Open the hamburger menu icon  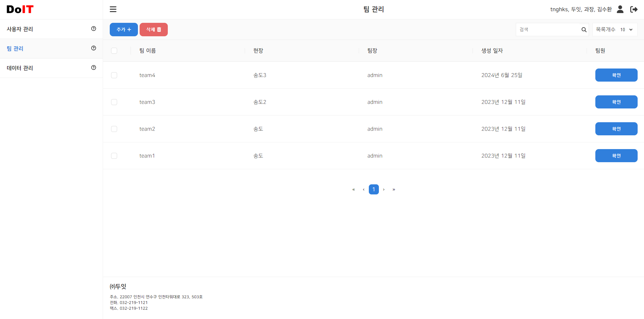(113, 9)
